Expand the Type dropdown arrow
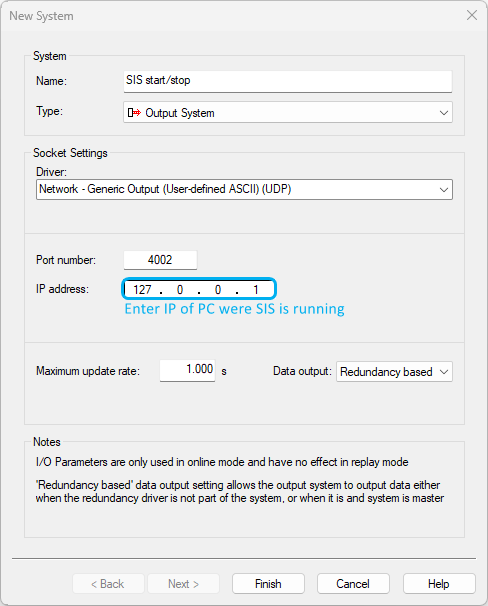The width and height of the screenshot is (488, 606). (444, 113)
